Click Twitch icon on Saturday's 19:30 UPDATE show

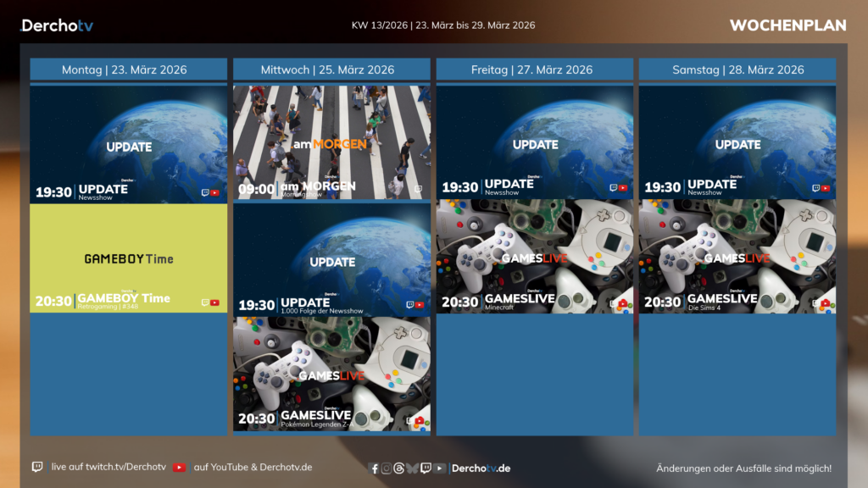click(815, 188)
